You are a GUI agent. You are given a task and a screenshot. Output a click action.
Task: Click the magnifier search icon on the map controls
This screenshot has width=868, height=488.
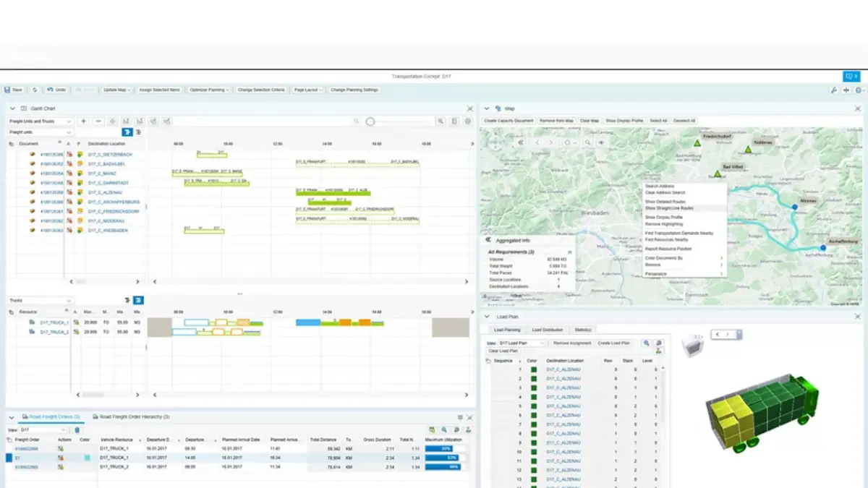coord(587,142)
